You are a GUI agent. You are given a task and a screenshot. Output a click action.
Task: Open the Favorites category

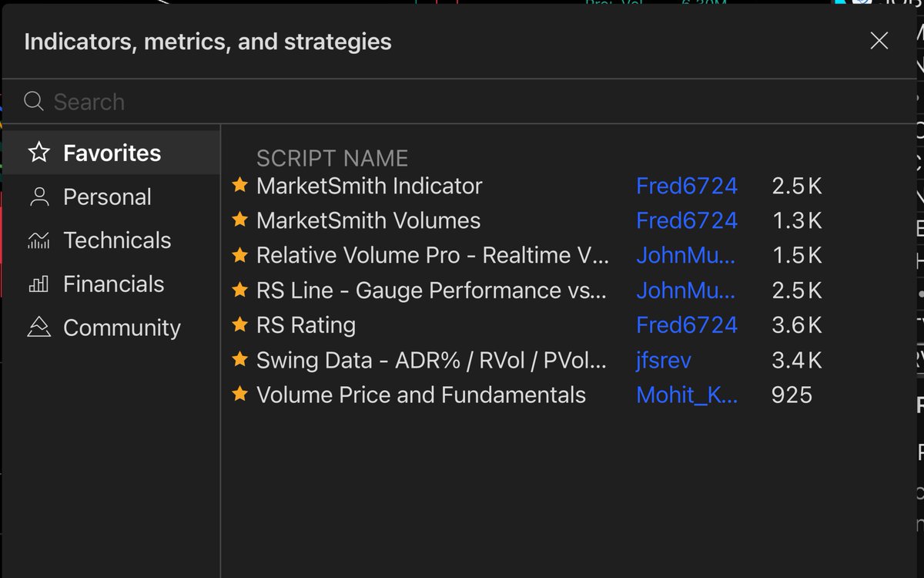[112, 153]
